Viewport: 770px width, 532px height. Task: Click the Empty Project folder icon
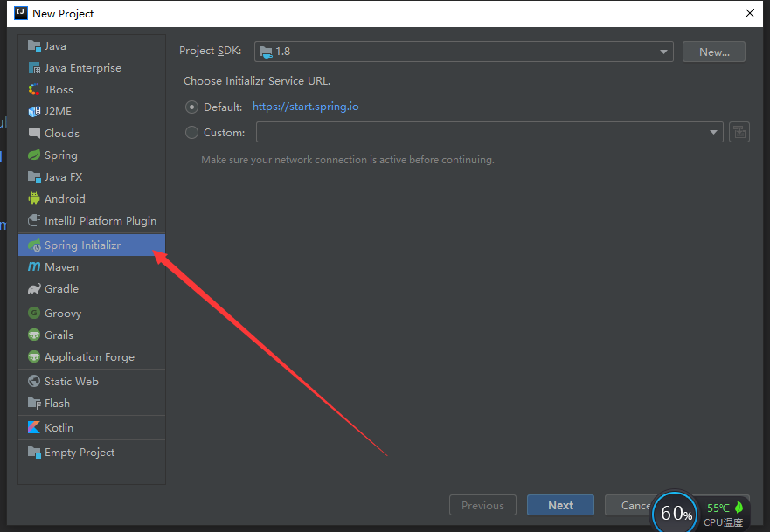tap(34, 452)
